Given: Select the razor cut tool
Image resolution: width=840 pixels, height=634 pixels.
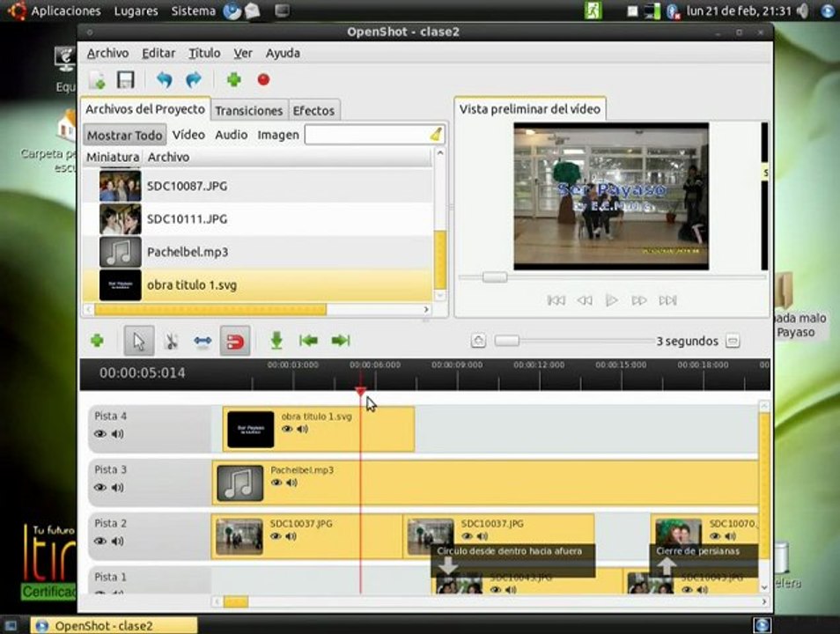Looking at the screenshot, I should (172, 341).
